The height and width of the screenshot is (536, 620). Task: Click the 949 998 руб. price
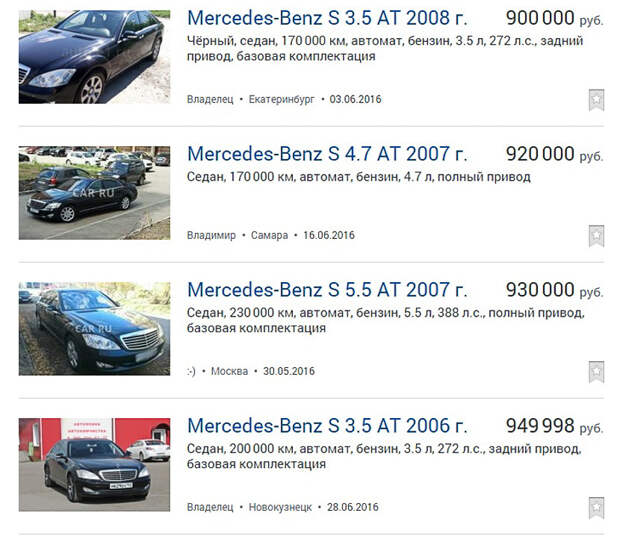coord(554,426)
